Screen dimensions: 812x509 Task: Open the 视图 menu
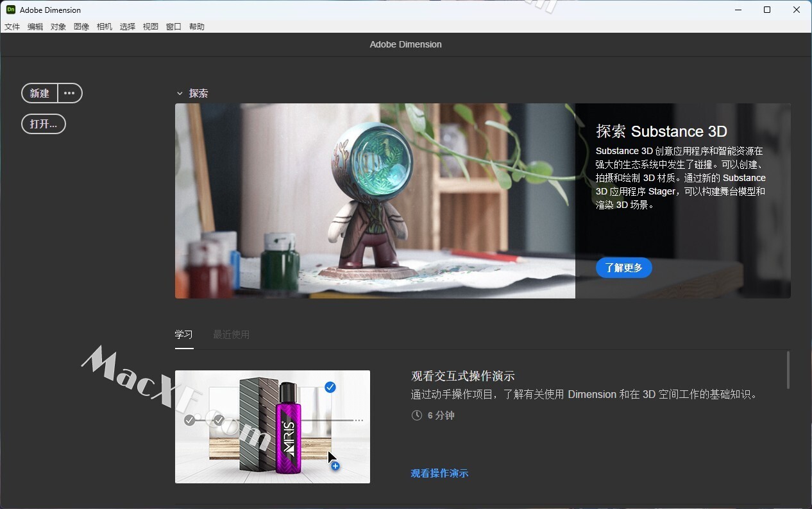(151, 26)
